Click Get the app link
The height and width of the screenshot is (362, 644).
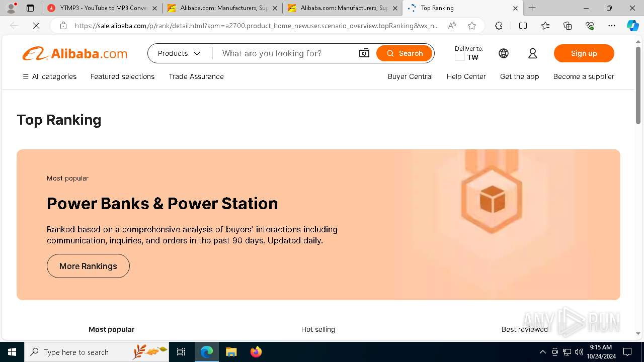pos(519,76)
